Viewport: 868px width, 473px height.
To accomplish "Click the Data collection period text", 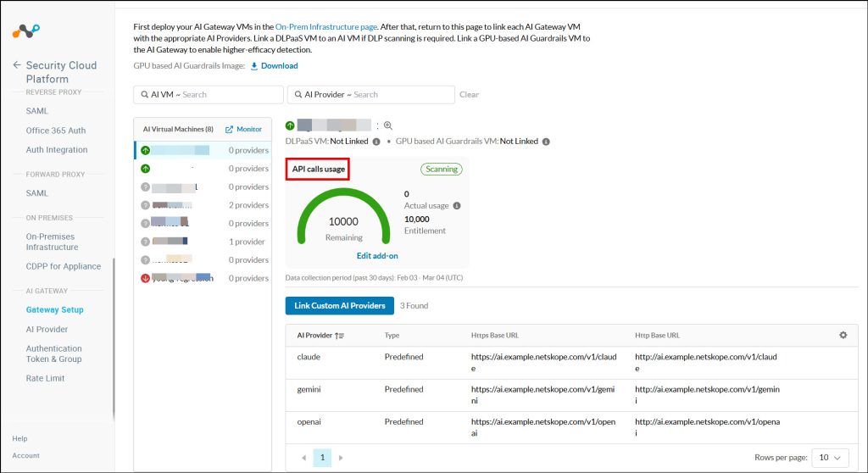I will (374, 278).
